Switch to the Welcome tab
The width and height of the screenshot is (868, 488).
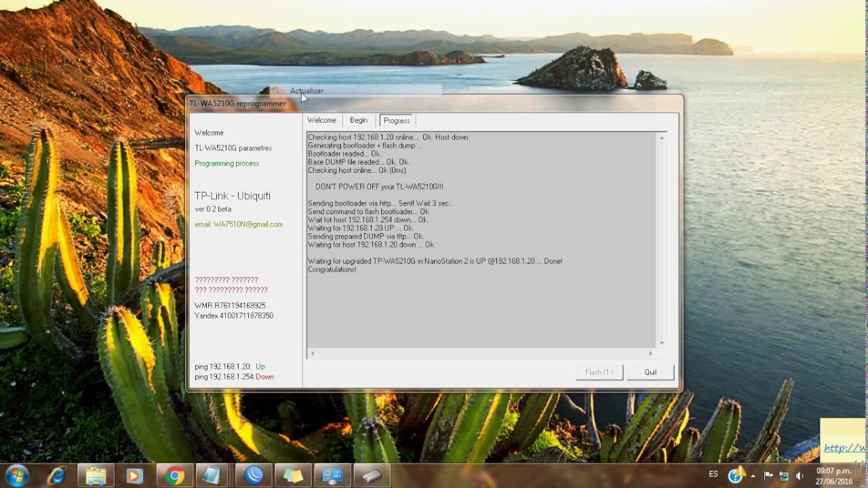(x=321, y=120)
